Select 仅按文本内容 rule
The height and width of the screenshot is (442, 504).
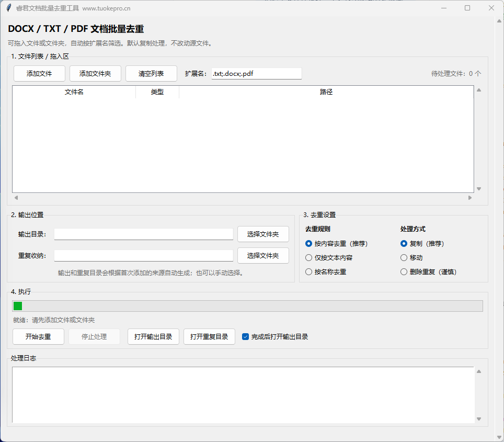329,258
